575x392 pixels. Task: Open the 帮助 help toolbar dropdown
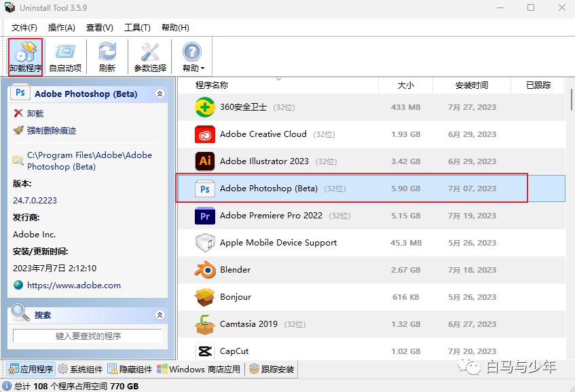pos(193,57)
